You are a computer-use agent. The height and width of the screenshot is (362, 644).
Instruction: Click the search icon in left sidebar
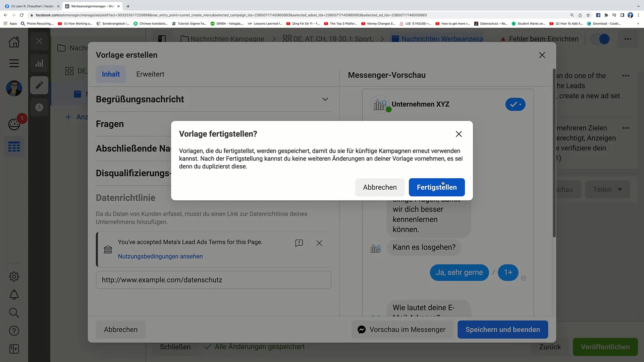pyautogui.click(x=14, y=312)
